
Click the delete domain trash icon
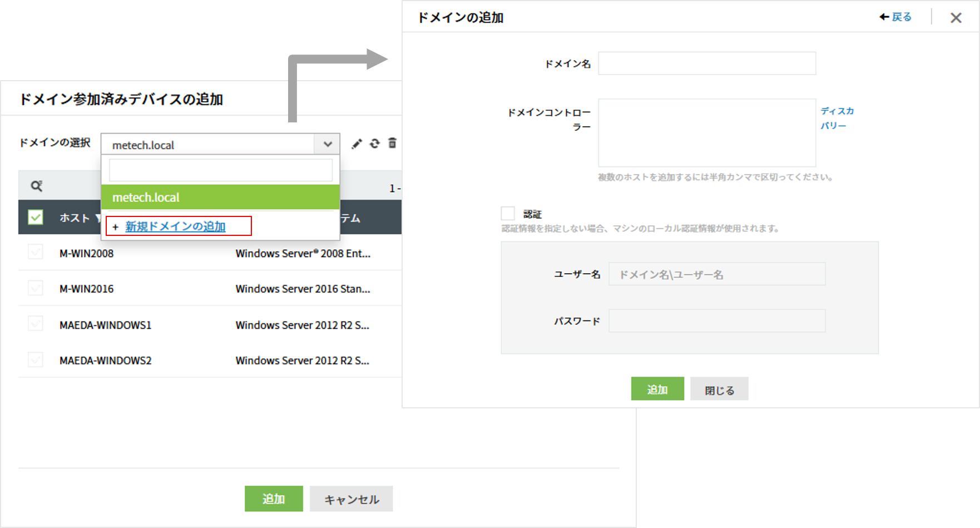pos(392,143)
